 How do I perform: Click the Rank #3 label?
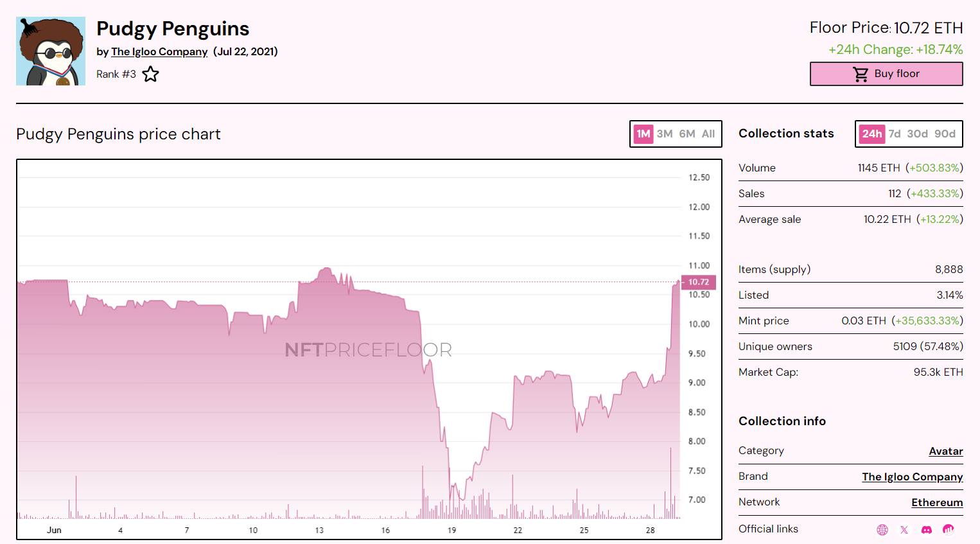pyautogui.click(x=116, y=74)
